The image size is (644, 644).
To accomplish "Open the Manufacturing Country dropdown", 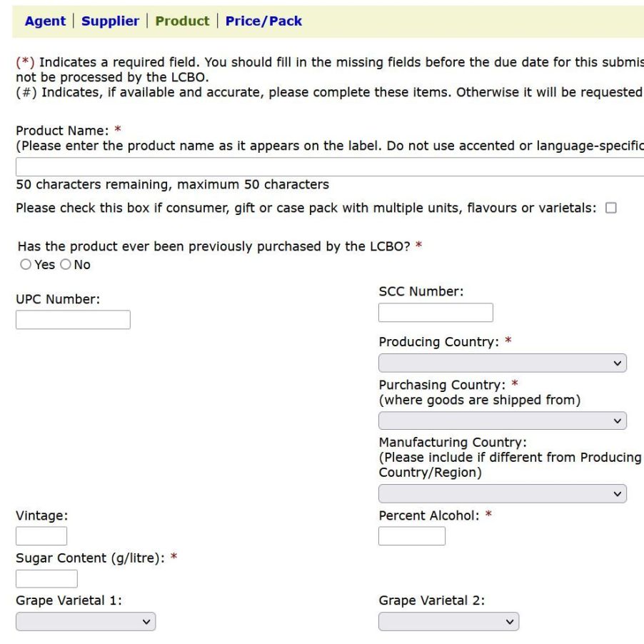I will pos(502,494).
